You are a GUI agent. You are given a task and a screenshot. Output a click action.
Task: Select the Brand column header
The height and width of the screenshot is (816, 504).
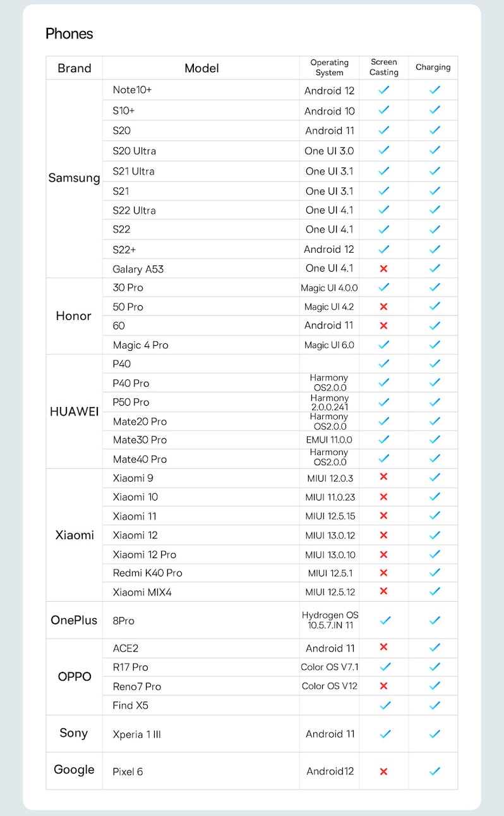click(x=75, y=68)
